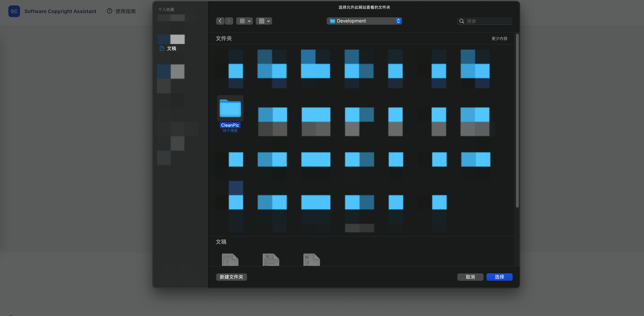This screenshot has width=644, height=316.
Task: Open 文稿 in the sidebar favorites
Action: coord(171,48)
